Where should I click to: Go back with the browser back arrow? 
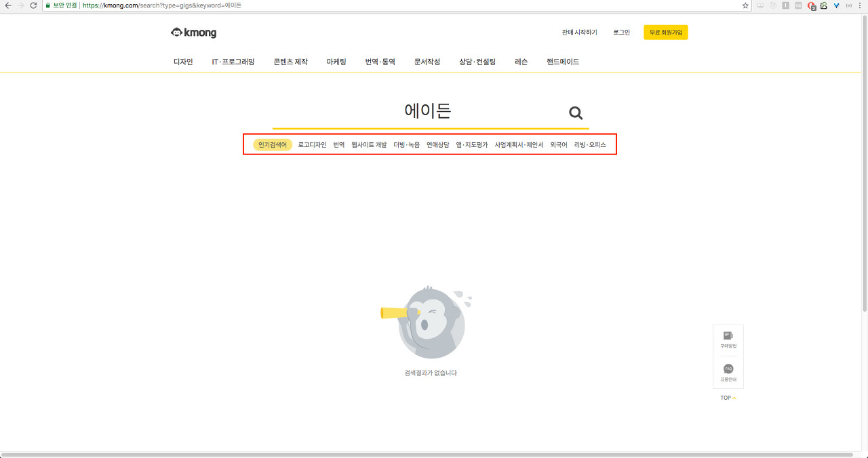coord(7,5)
